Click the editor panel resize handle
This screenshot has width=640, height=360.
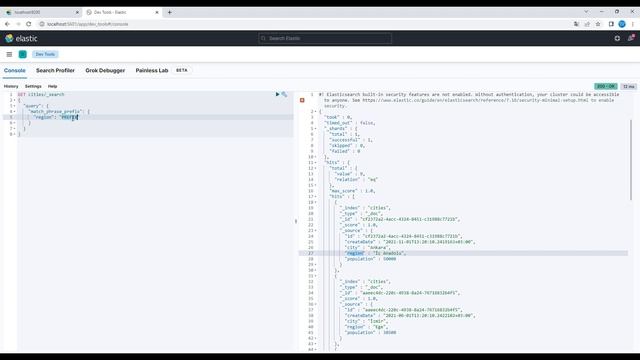[296, 221]
